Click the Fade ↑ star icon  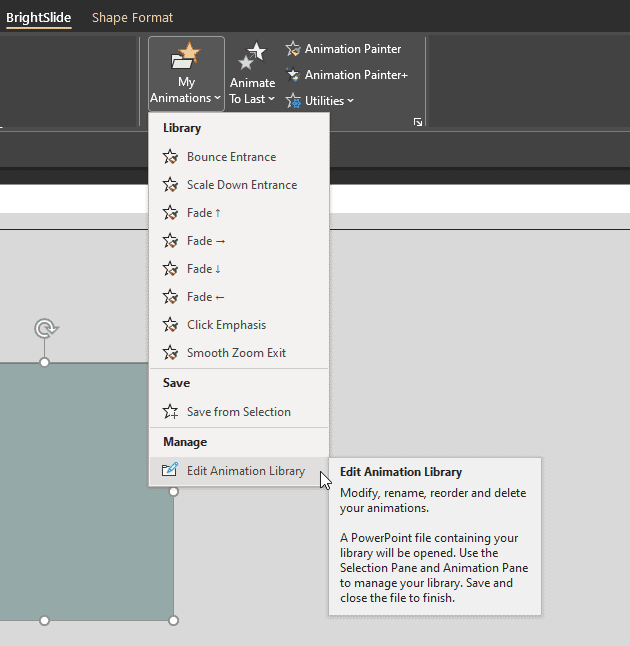tap(171, 213)
